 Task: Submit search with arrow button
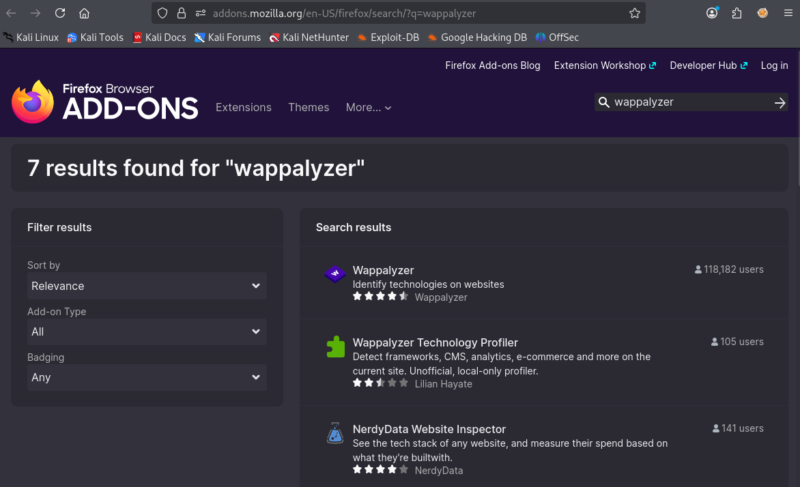click(779, 102)
